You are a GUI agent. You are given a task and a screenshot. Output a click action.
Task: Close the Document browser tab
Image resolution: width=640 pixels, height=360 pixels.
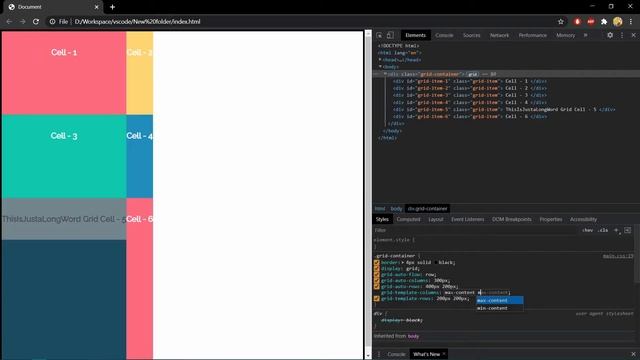point(97,7)
